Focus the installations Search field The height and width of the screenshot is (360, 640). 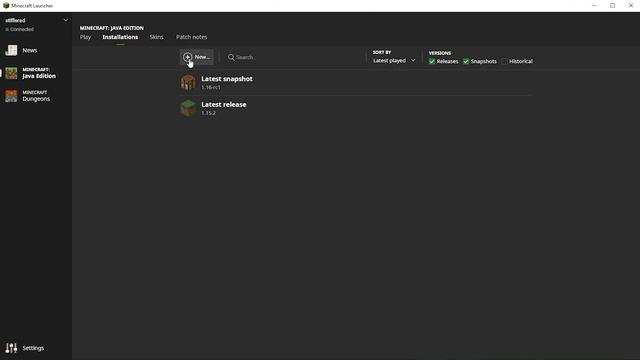click(x=294, y=57)
